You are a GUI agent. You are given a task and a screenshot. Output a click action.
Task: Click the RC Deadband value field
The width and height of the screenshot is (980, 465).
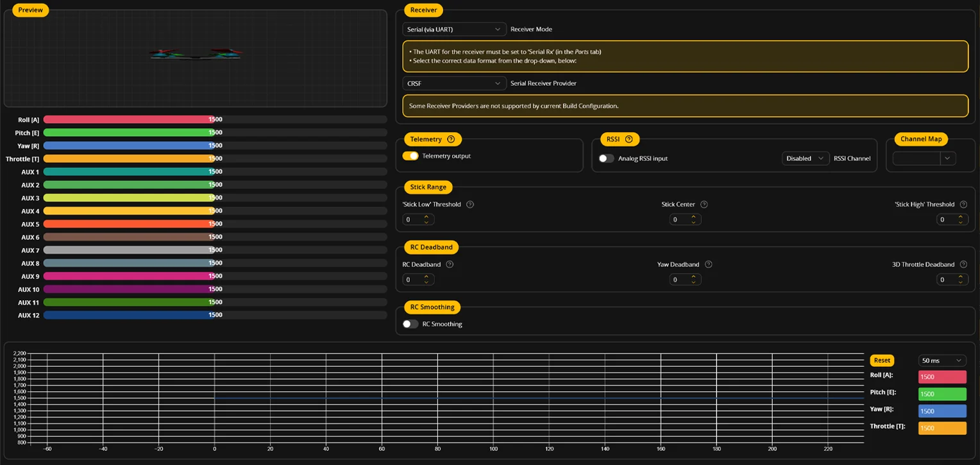418,280
